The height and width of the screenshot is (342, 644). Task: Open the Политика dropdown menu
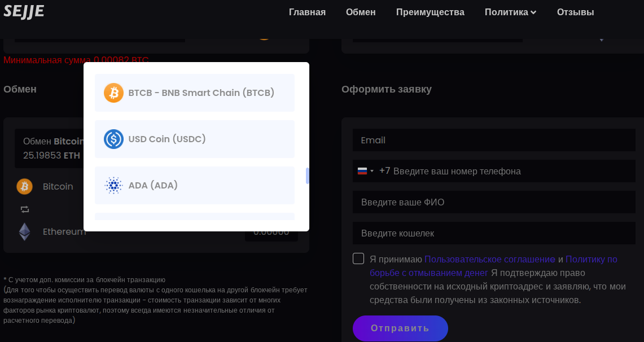[510, 12]
